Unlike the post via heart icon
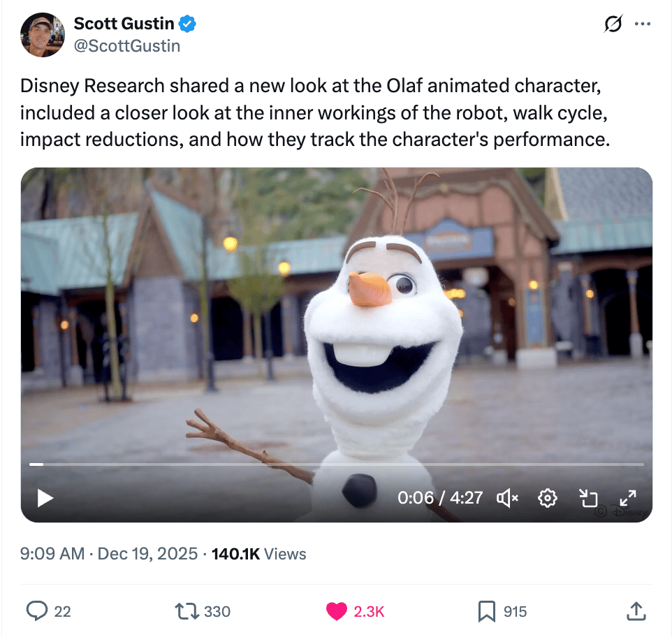The width and height of the screenshot is (672, 637). click(337, 611)
